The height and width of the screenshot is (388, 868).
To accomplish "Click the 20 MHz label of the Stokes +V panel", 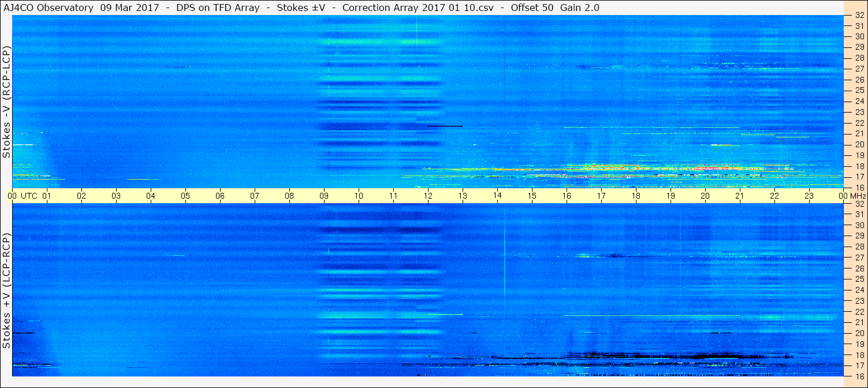I will [859, 333].
